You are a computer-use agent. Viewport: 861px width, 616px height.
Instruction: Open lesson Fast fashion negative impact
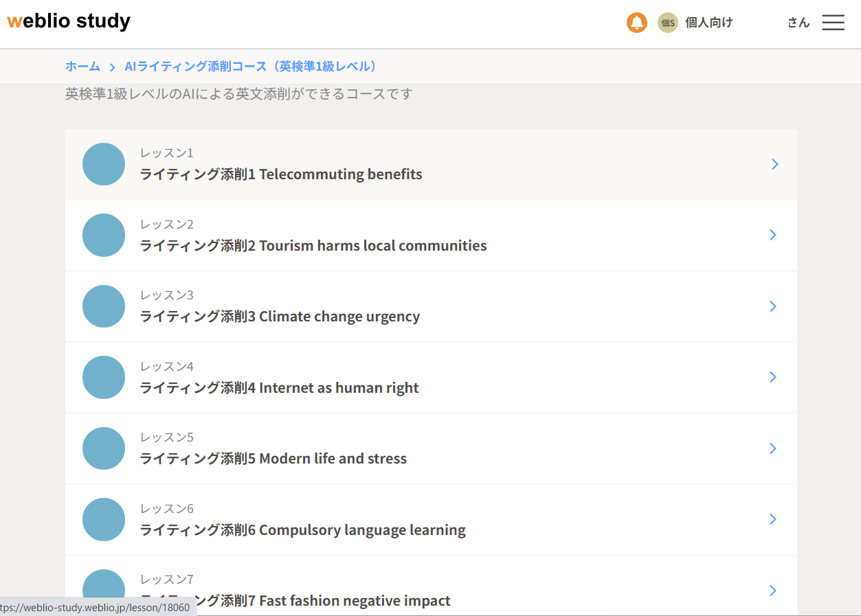click(x=295, y=600)
